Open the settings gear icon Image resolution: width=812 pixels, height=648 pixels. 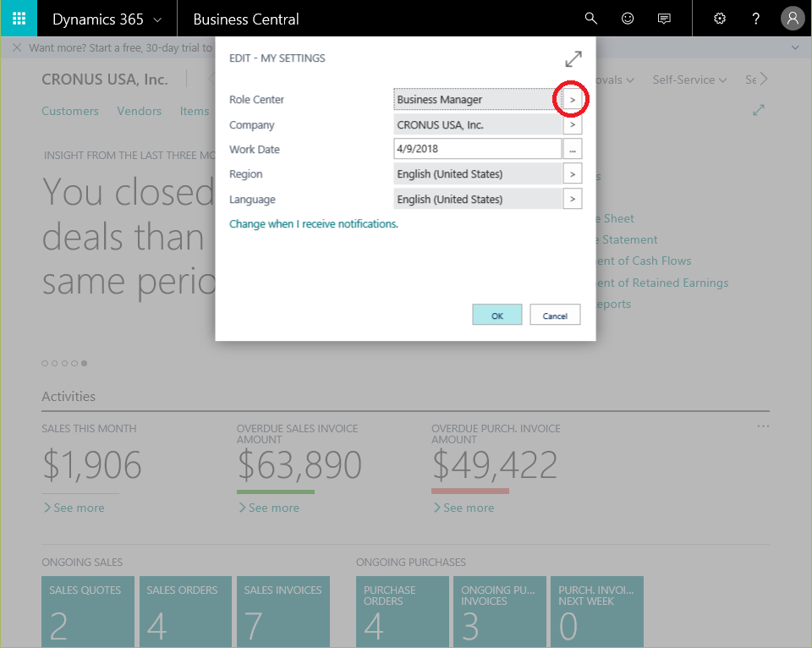[719, 19]
